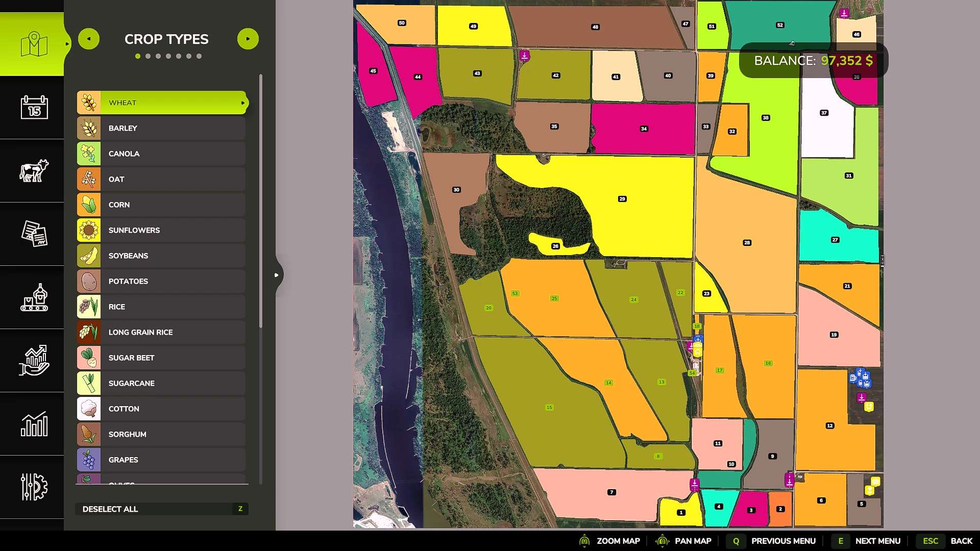The height and width of the screenshot is (551, 980).
Task: Open the settings sliders gear icon
Action: click(x=34, y=487)
